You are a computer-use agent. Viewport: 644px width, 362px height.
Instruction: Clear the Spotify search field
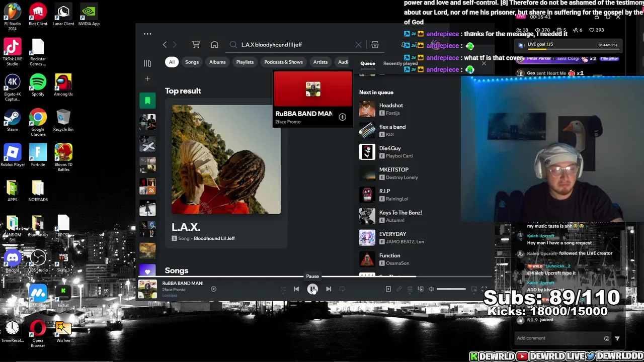tap(358, 45)
